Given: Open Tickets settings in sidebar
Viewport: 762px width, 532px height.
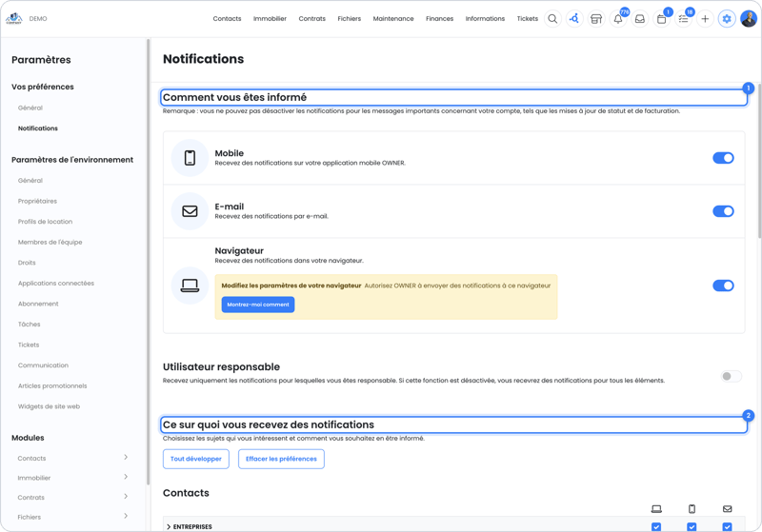Looking at the screenshot, I should click(x=29, y=345).
